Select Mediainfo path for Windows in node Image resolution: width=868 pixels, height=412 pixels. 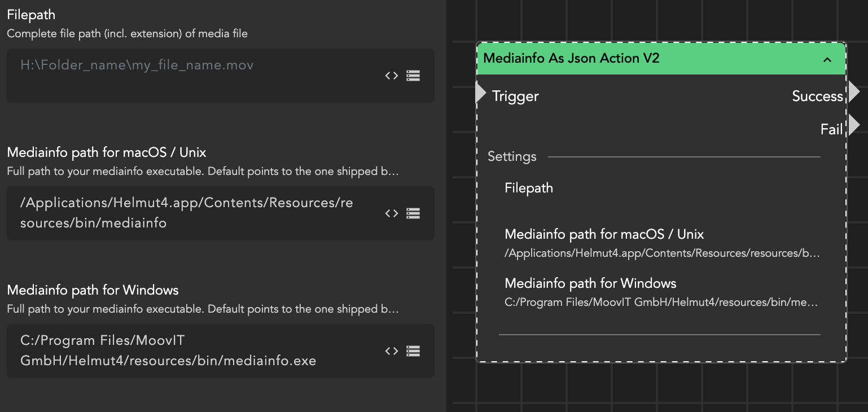coord(590,283)
